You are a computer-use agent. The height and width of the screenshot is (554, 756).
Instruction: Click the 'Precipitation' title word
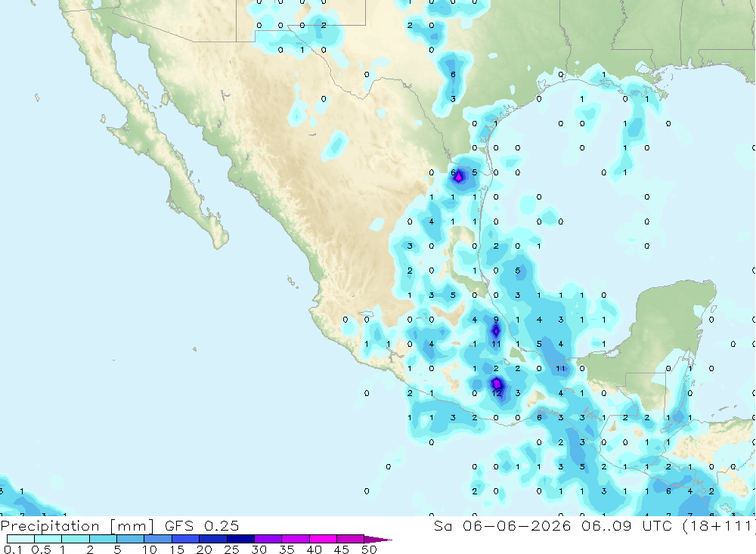pyautogui.click(x=50, y=526)
